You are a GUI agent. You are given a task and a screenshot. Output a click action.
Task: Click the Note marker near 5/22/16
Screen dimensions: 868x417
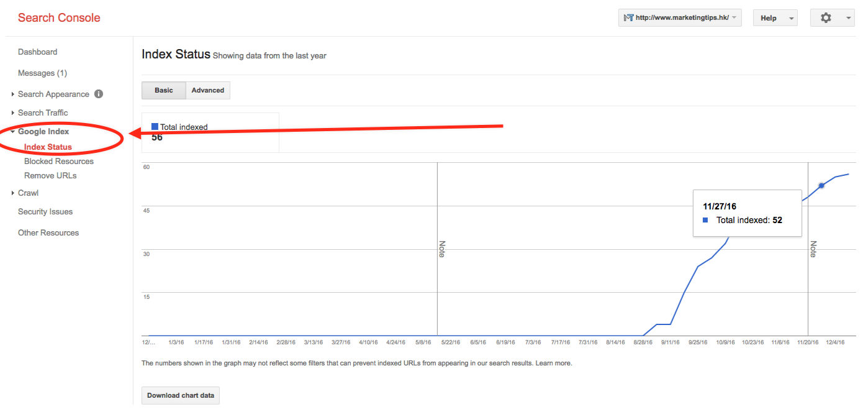[442, 249]
